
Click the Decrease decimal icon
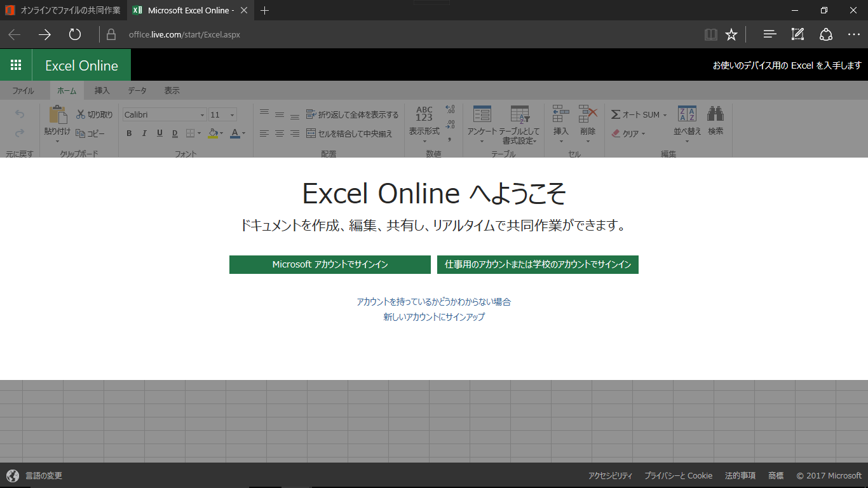point(450,123)
